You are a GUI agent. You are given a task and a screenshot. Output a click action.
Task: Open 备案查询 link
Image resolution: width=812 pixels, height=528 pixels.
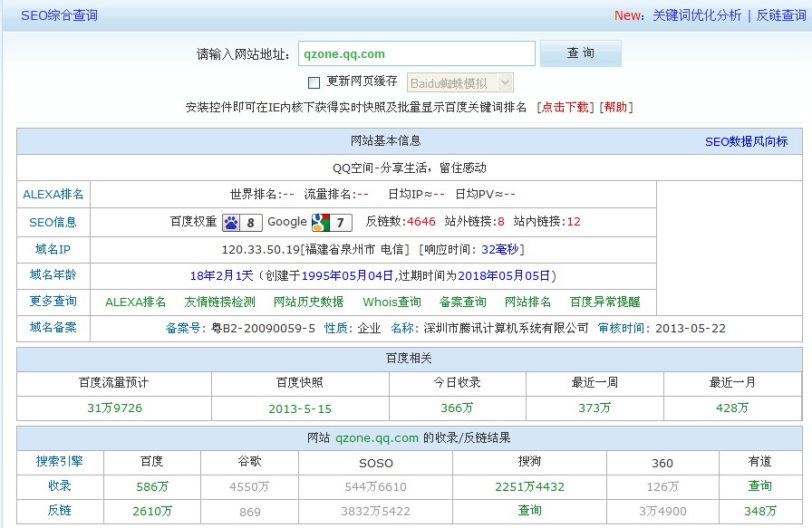[x=462, y=302]
